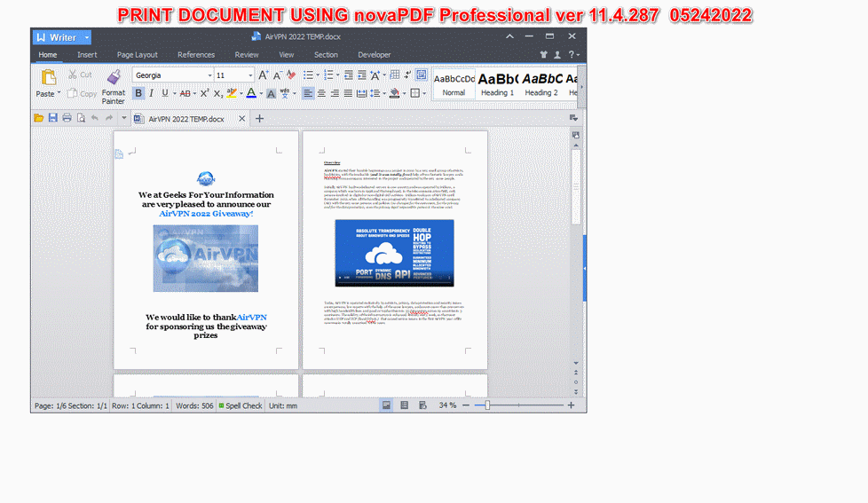Click the distributed alignment icon
This screenshot has height=503, width=868.
(x=361, y=93)
